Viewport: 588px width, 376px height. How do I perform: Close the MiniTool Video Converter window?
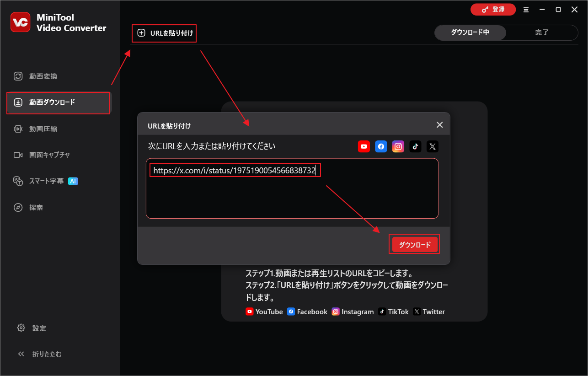tap(575, 10)
